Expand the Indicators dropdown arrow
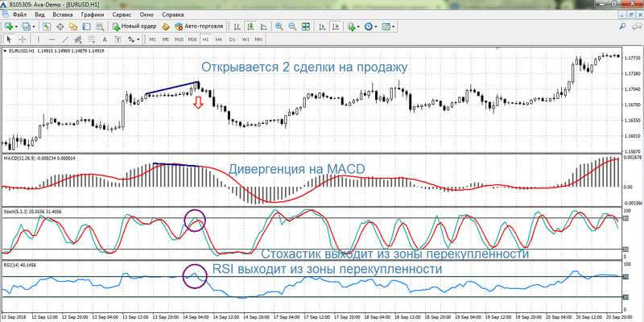 pyautogui.click(x=358, y=27)
